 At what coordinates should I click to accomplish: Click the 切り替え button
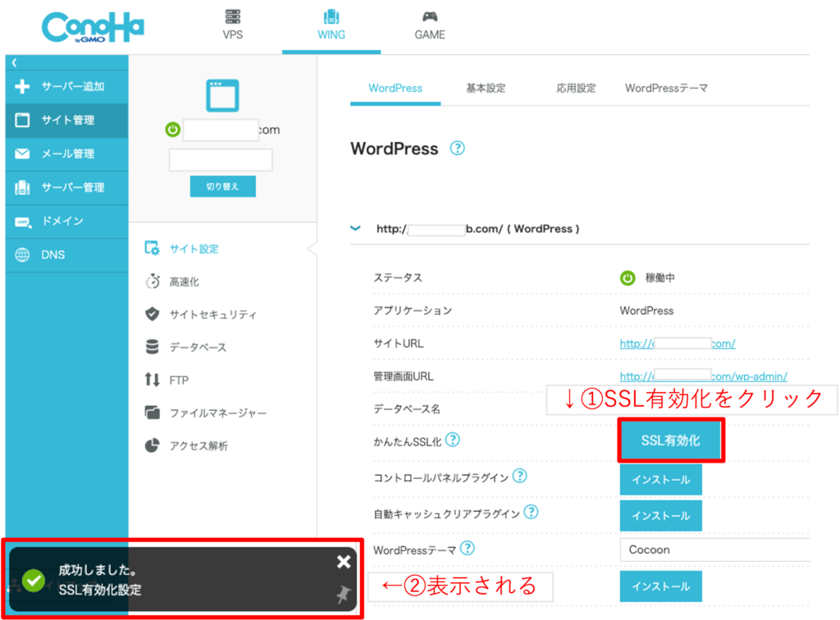[222, 186]
